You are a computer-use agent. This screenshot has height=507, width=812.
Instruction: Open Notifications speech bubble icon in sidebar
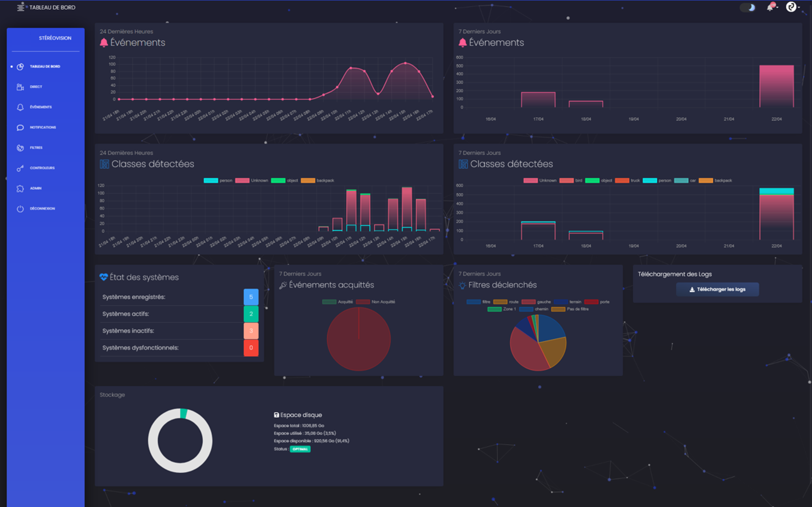pos(20,127)
